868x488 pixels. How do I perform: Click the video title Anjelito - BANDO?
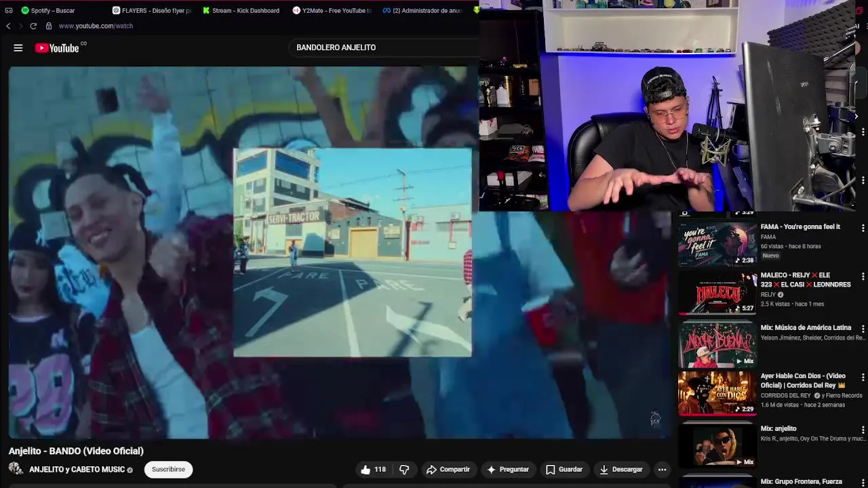click(x=76, y=451)
